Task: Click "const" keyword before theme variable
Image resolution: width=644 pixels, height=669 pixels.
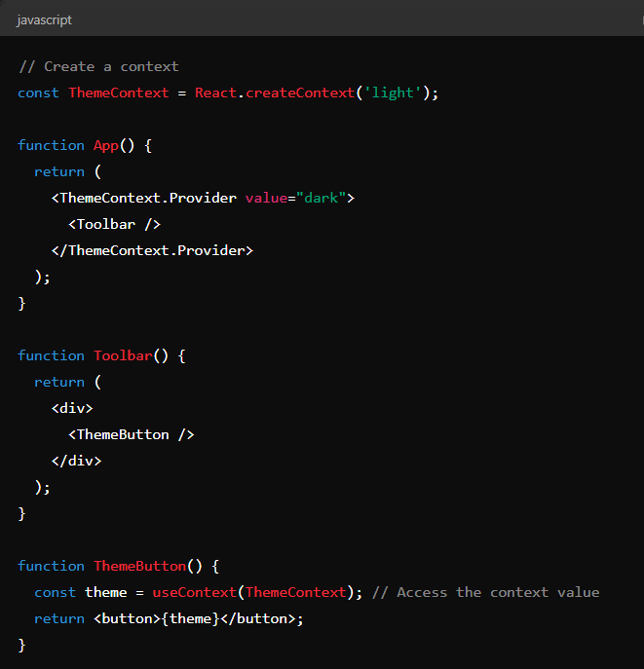Action: tap(56, 593)
